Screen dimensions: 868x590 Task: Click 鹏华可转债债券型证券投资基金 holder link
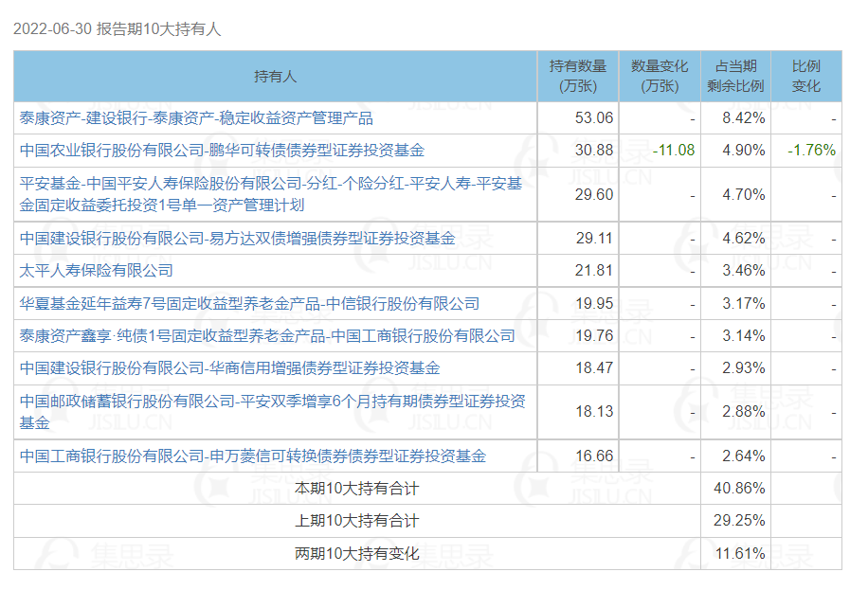222,151
